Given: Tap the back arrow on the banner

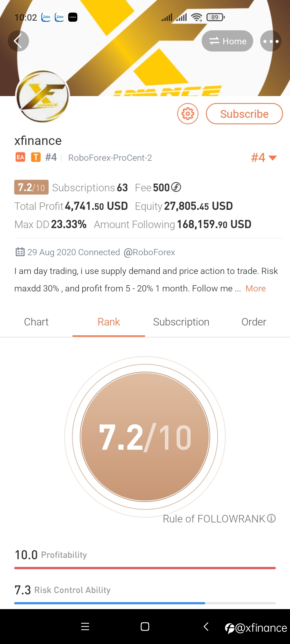Looking at the screenshot, I should [x=18, y=41].
